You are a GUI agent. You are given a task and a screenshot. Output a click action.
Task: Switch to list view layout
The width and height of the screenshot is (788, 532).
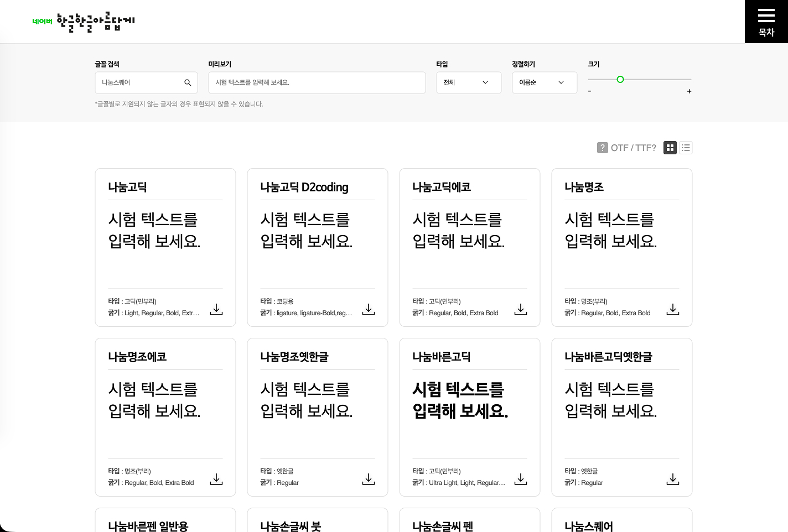[686, 148]
